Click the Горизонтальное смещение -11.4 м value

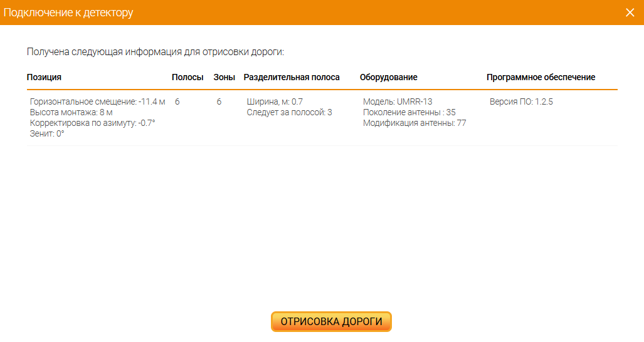97,101
